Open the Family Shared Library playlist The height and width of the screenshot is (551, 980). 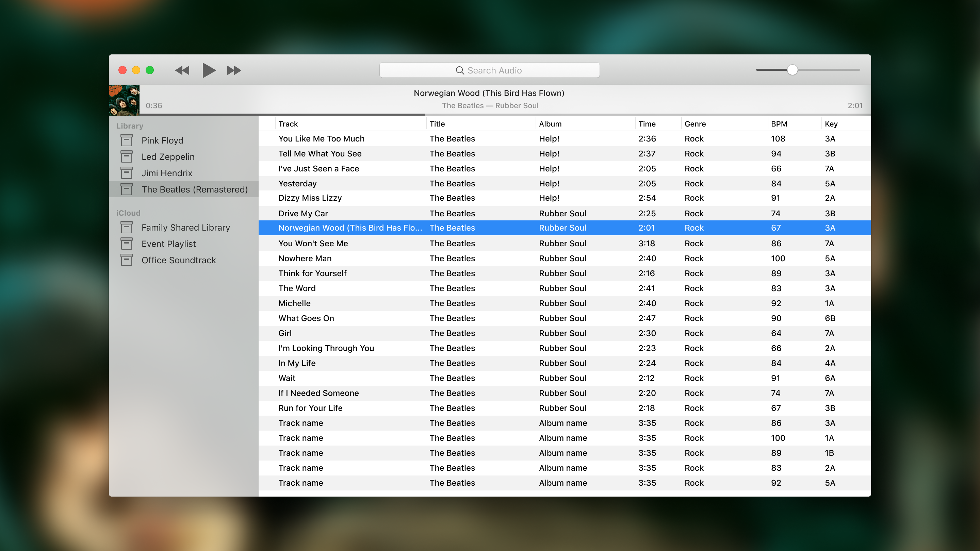[185, 228]
